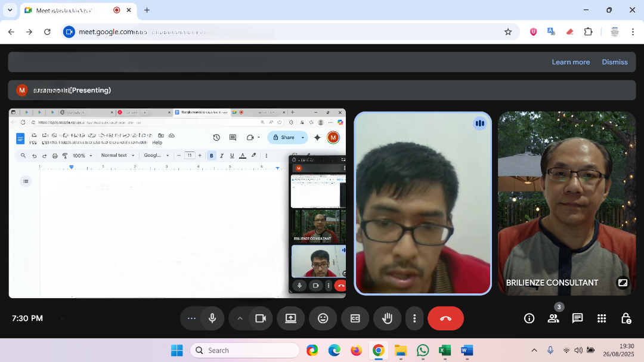Click the present screen (share) icon
This screenshot has height=362, width=644.
point(290,318)
